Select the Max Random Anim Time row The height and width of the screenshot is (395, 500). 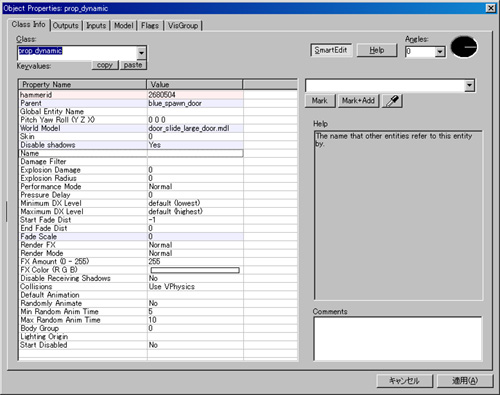[x=131, y=320]
